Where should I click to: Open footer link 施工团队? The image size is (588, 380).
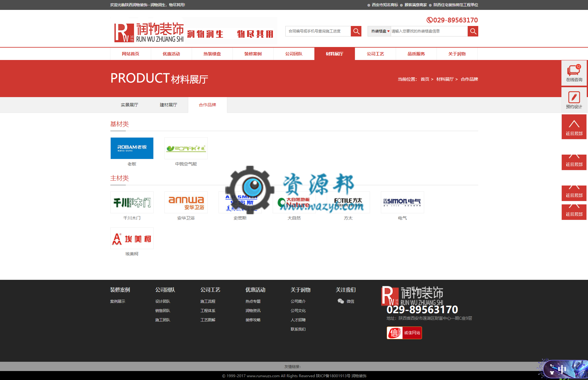point(163,320)
